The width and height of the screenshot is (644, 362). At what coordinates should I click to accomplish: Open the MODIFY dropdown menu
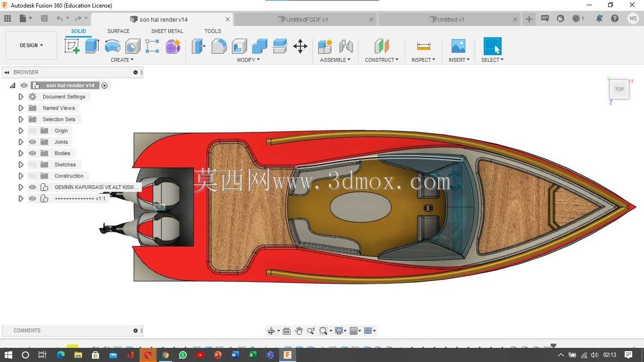coord(248,60)
